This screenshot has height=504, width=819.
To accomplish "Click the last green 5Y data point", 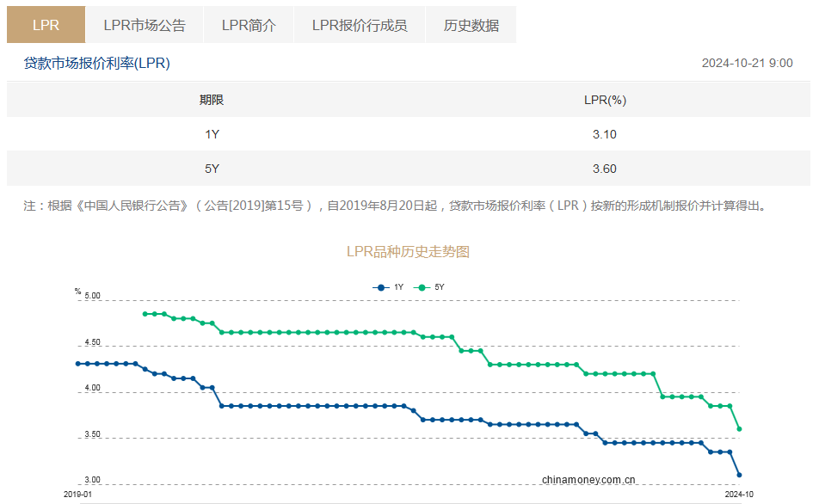I will coord(739,428).
